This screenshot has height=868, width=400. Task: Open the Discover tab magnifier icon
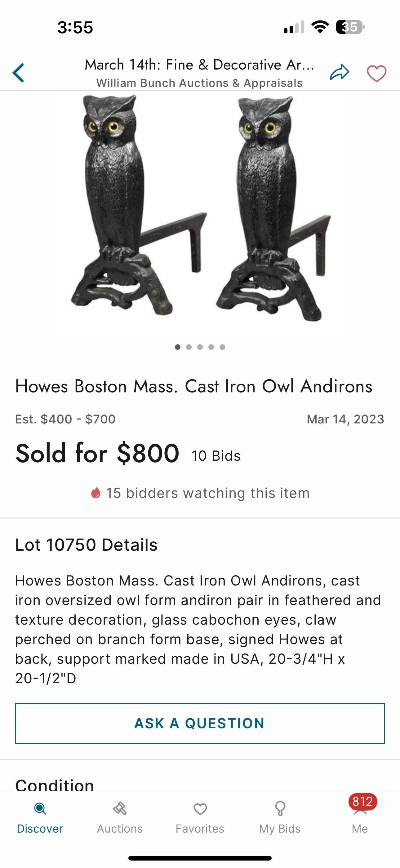tap(40, 809)
